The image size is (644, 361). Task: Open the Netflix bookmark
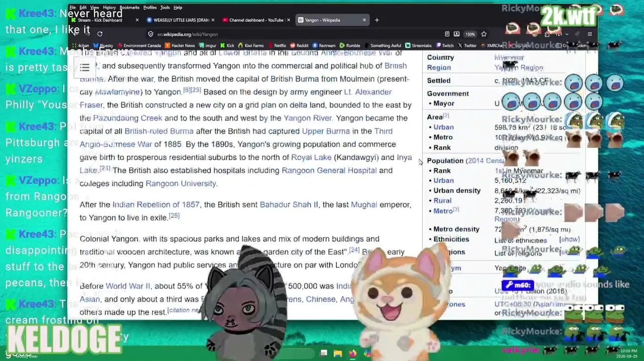coord(277,46)
